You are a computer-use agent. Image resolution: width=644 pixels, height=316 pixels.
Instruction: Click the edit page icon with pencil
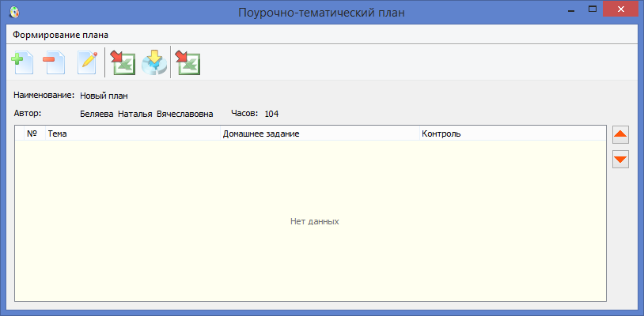point(87,62)
